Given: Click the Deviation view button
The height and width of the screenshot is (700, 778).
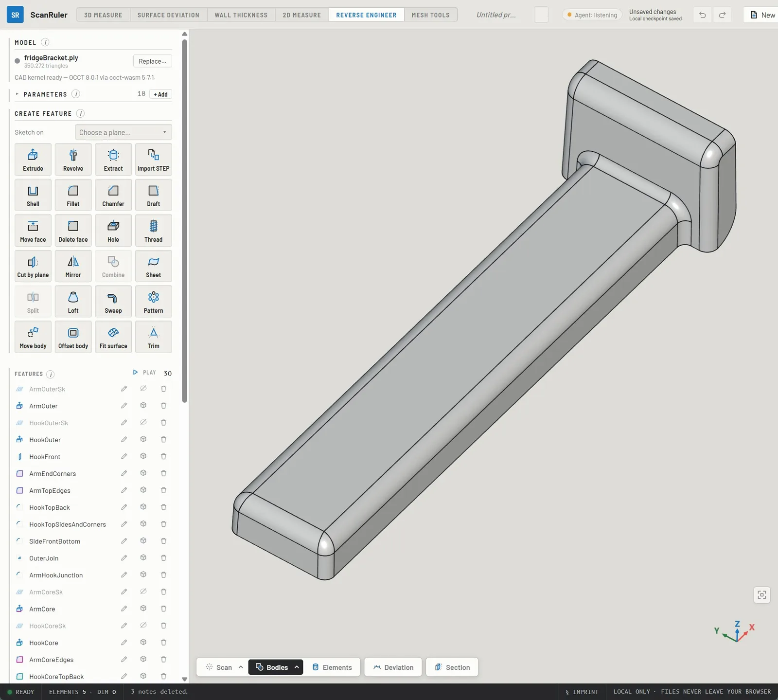Looking at the screenshot, I should tap(393, 667).
